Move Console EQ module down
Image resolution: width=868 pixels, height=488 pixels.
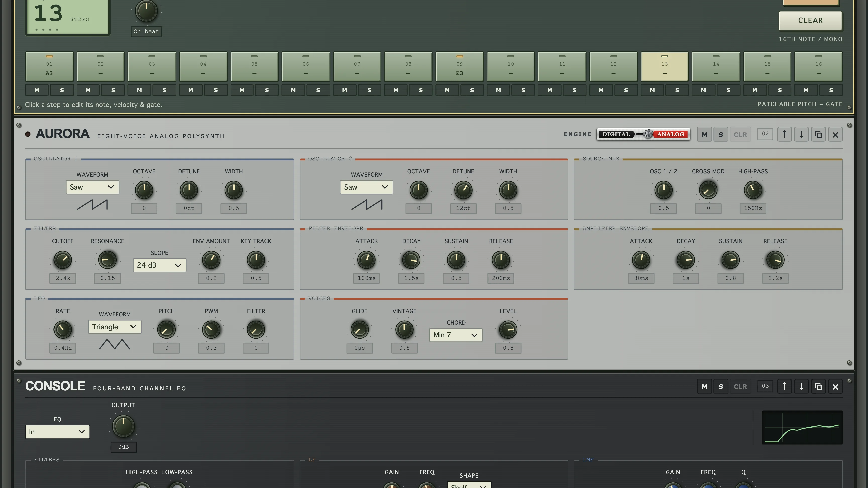pyautogui.click(x=801, y=386)
